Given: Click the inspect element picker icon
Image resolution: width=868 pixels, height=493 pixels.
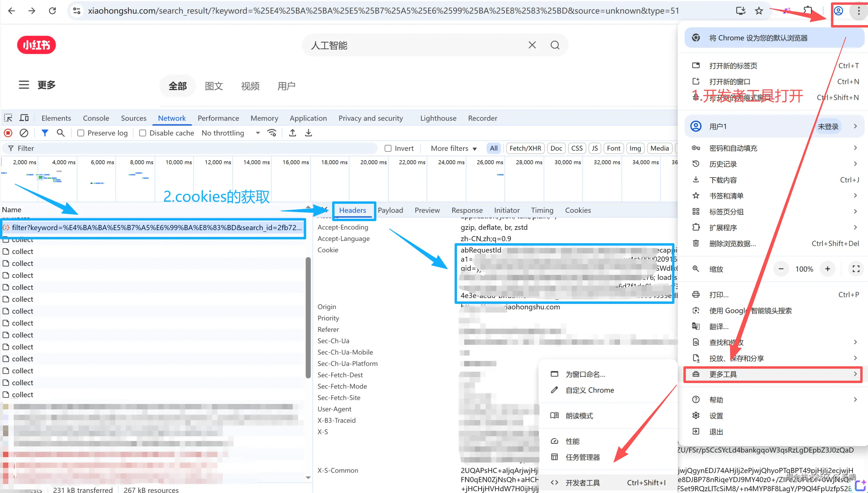Looking at the screenshot, I should 8,118.
